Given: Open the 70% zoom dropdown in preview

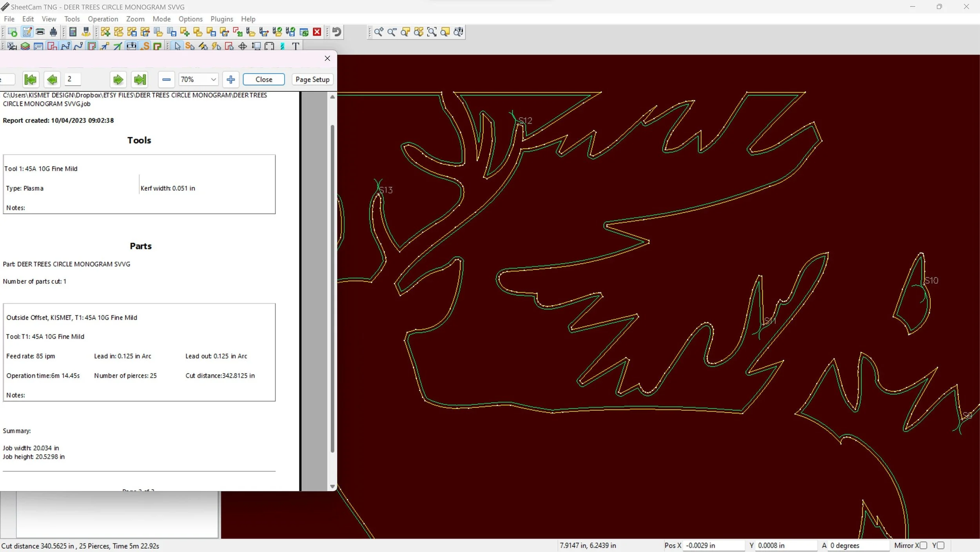Looking at the screenshot, I should pyautogui.click(x=198, y=79).
